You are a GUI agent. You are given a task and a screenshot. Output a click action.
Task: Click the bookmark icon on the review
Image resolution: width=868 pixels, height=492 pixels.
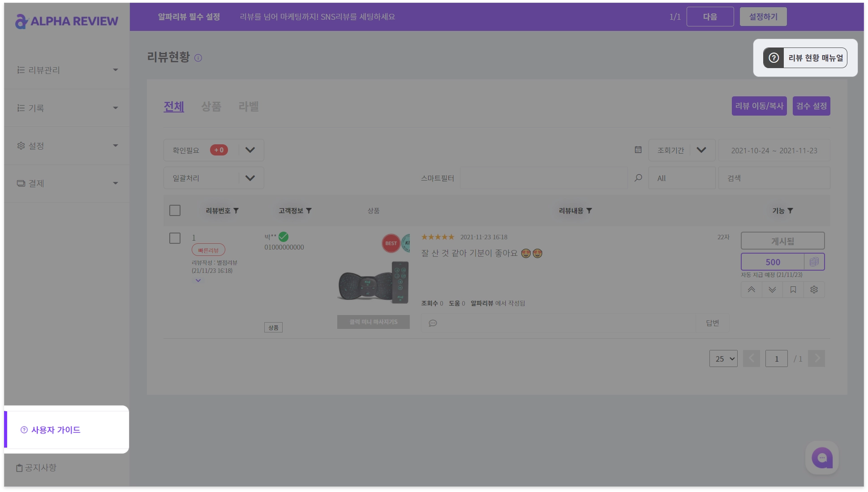click(793, 290)
